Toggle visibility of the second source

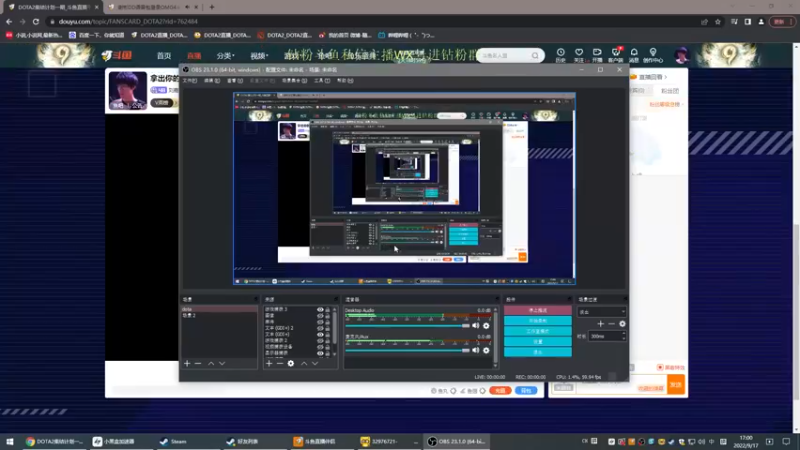(320, 316)
